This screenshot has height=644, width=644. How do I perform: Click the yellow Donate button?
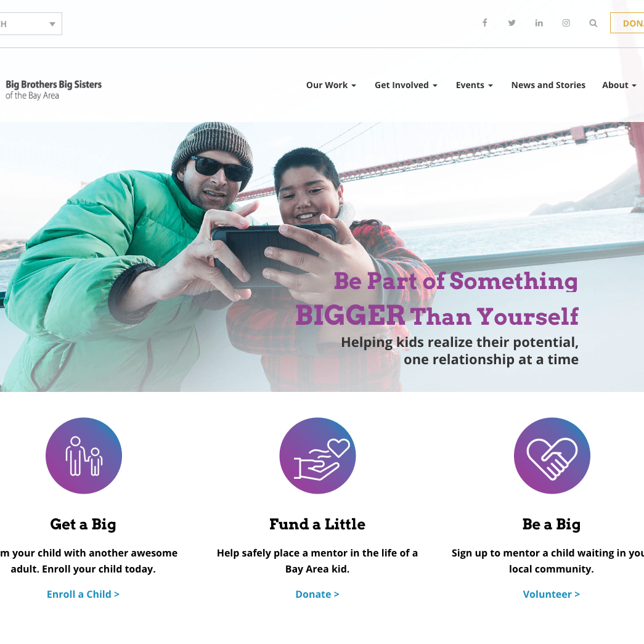click(x=628, y=23)
